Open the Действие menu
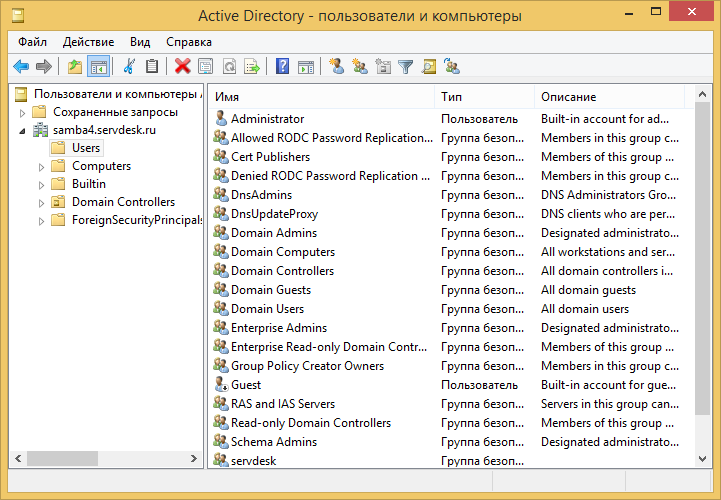 [x=88, y=42]
